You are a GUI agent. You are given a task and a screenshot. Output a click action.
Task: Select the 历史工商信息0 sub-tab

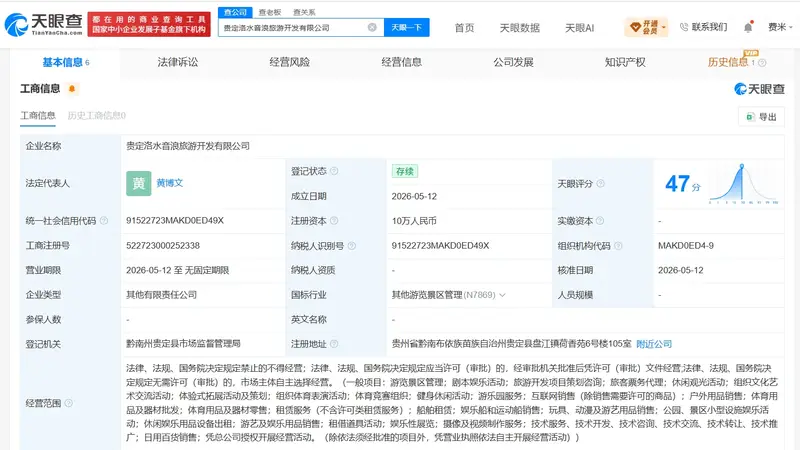pos(97,116)
